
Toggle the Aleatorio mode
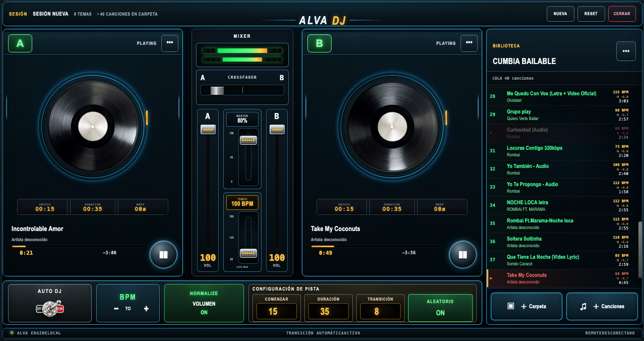click(x=440, y=308)
